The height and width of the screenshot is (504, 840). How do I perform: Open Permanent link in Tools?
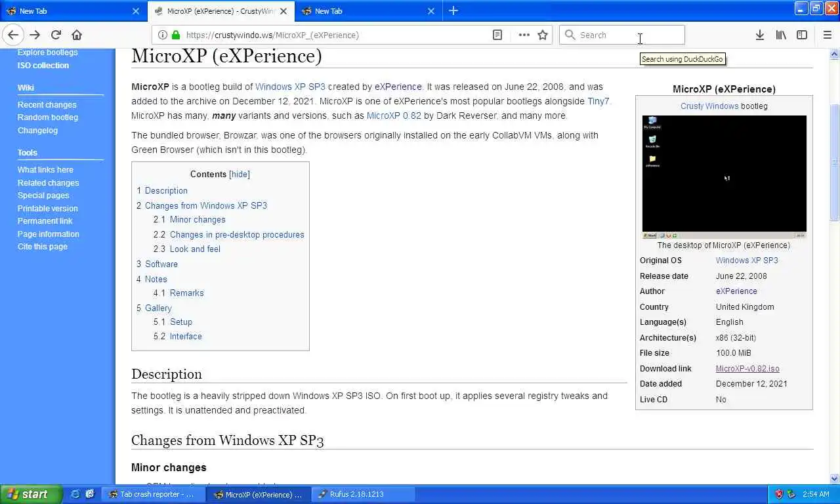[45, 221]
